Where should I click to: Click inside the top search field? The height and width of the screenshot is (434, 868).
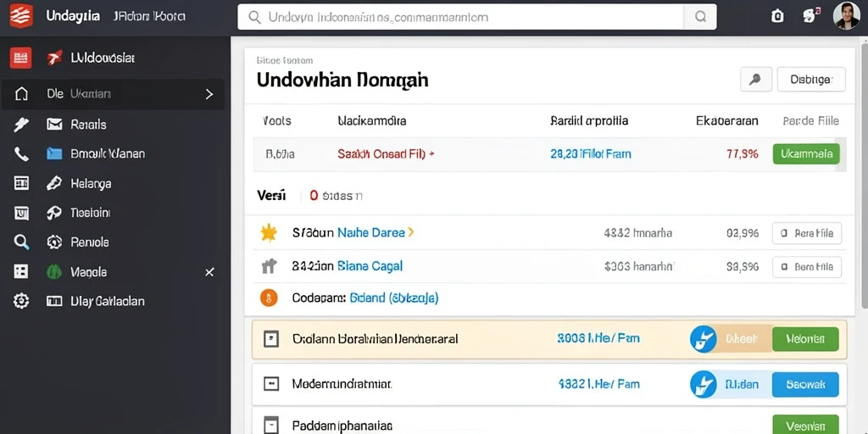pyautogui.click(x=460, y=17)
